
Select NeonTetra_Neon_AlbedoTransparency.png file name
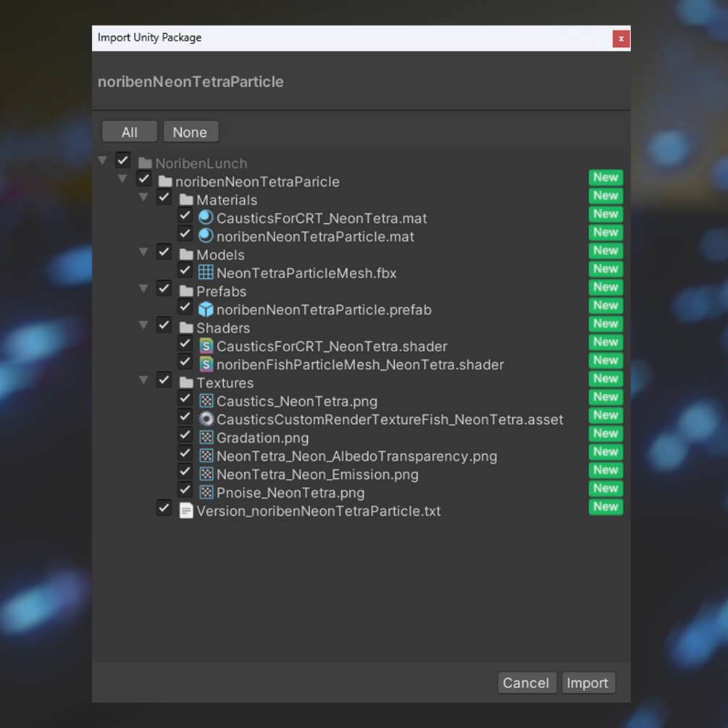(x=357, y=456)
